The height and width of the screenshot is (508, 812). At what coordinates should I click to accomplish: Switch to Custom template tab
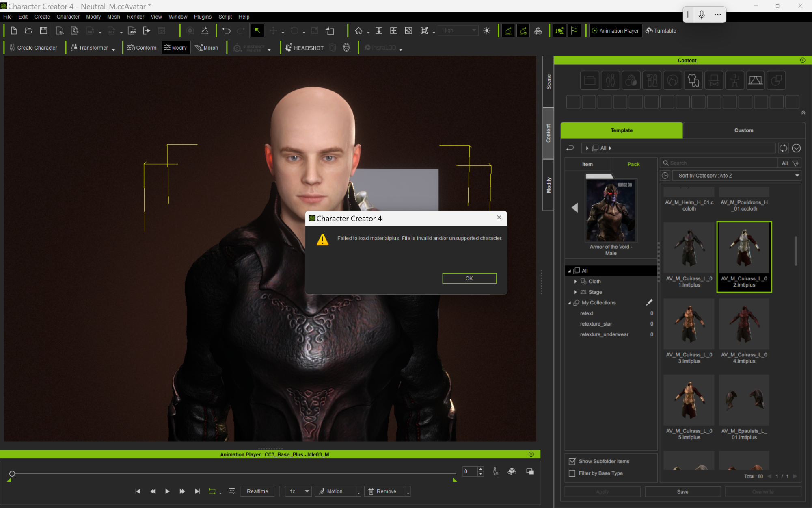click(744, 130)
